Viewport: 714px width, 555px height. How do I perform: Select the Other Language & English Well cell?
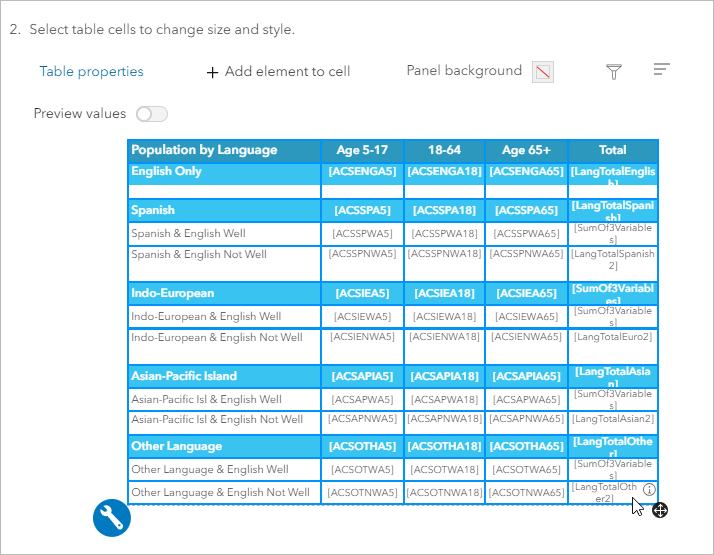pyautogui.click(x=224, y=469)
